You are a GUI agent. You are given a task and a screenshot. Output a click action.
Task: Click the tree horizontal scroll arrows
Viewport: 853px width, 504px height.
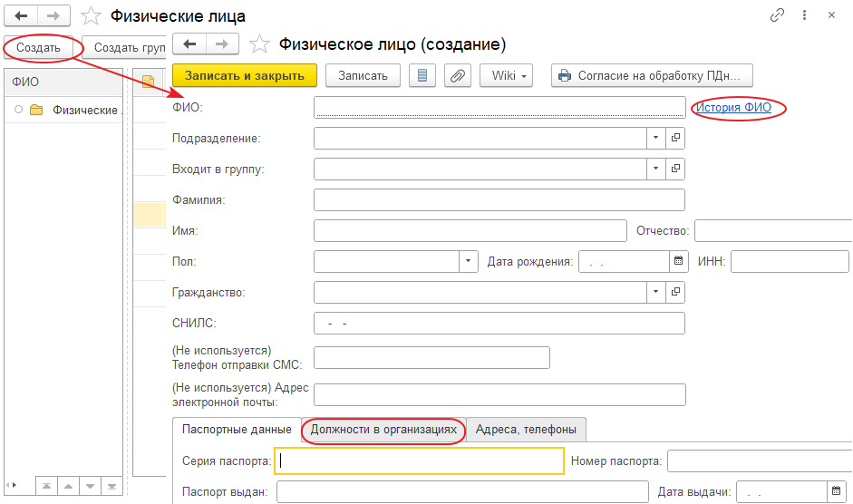(x=11, y=485)
